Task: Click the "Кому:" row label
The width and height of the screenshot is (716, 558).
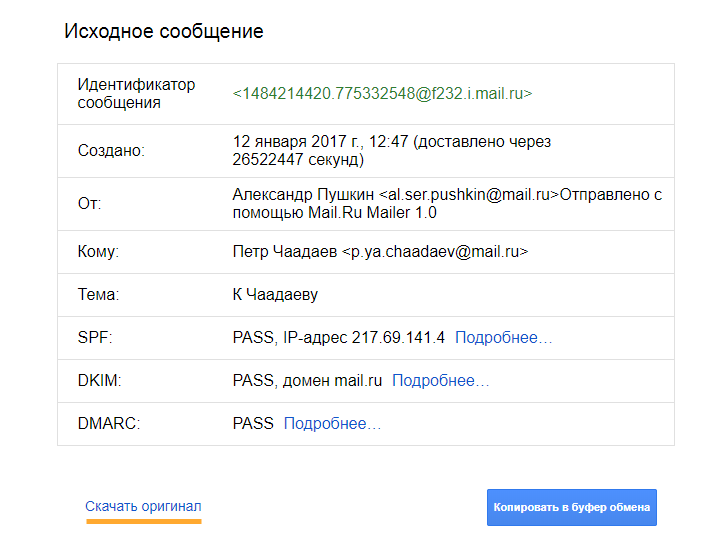Action: (98, 252)
